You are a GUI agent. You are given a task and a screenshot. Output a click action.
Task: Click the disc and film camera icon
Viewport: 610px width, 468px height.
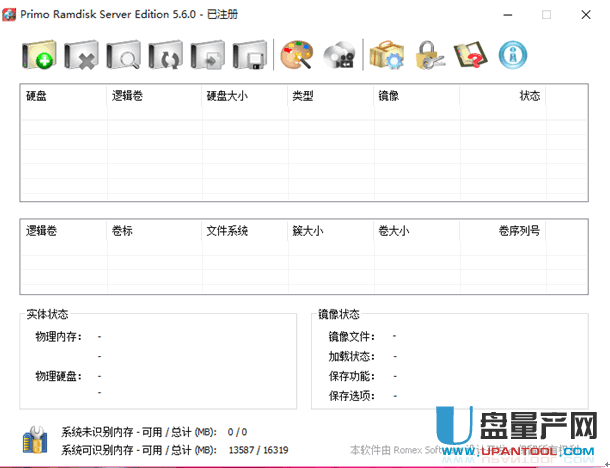click(339, 55)
